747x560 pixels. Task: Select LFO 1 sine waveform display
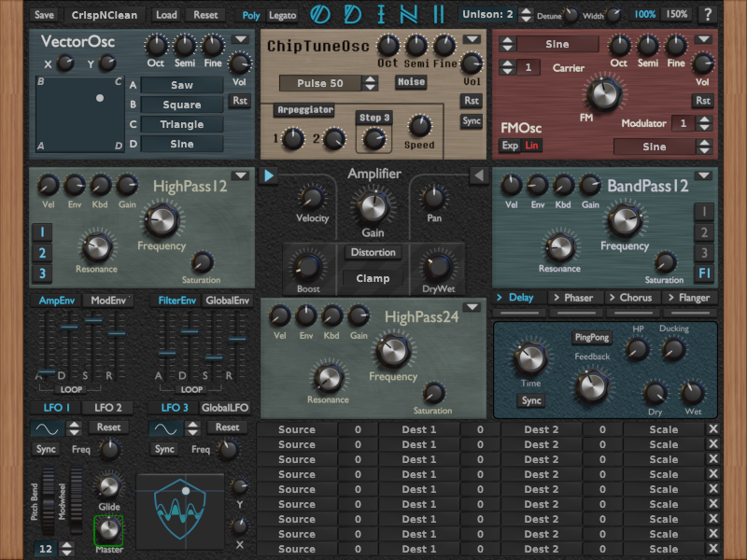48,429
